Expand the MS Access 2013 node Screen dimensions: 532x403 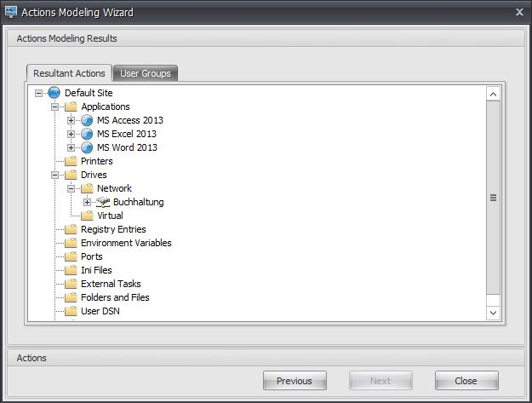(71, 120)
